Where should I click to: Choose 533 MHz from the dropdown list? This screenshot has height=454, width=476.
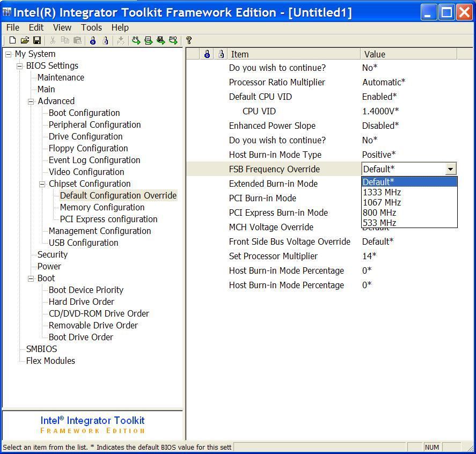coord(409,223)
